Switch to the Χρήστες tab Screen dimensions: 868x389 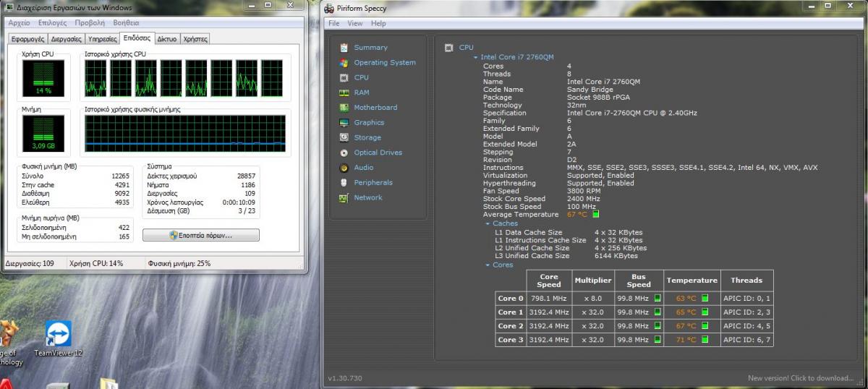pyautogui.click(x=195, y=39)
